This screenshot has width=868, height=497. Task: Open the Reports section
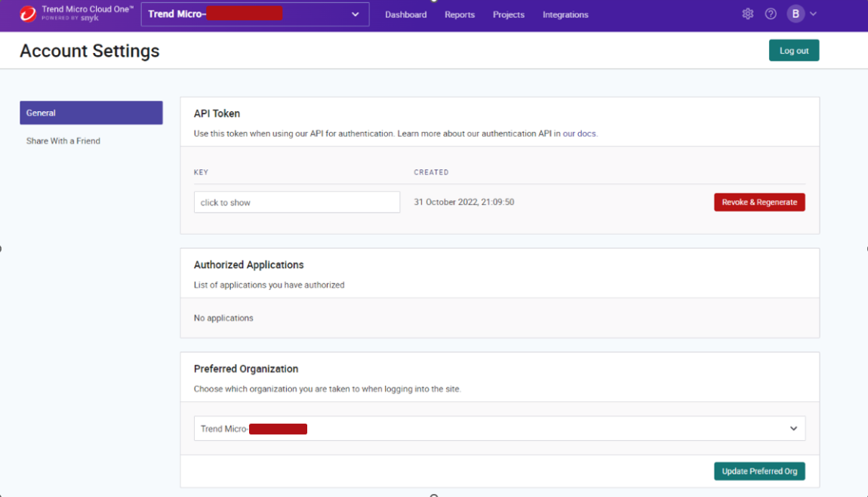pos(460,15)
